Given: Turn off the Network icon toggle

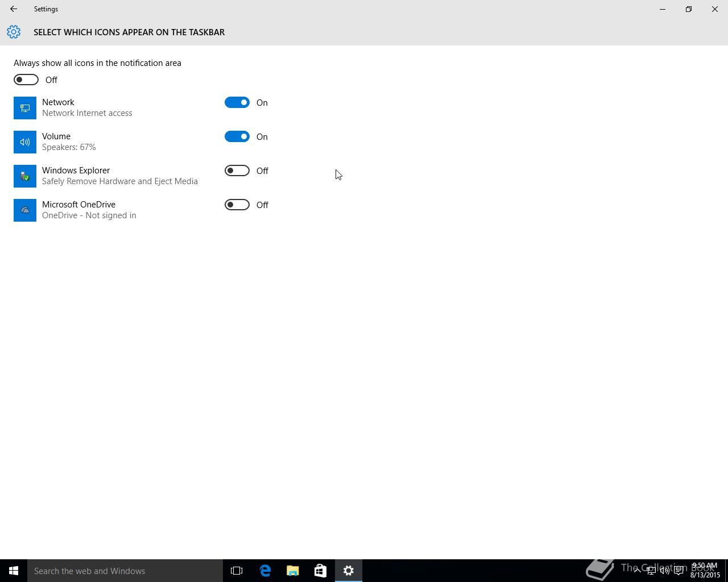Looking at the screenshot, I should pos(237,102).
